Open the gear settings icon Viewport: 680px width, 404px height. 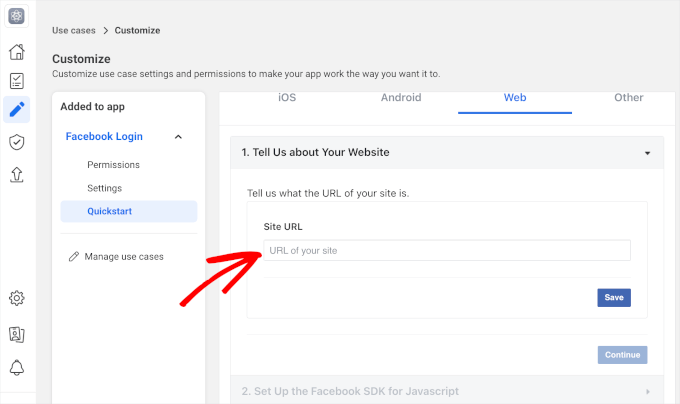coord(16,298)
